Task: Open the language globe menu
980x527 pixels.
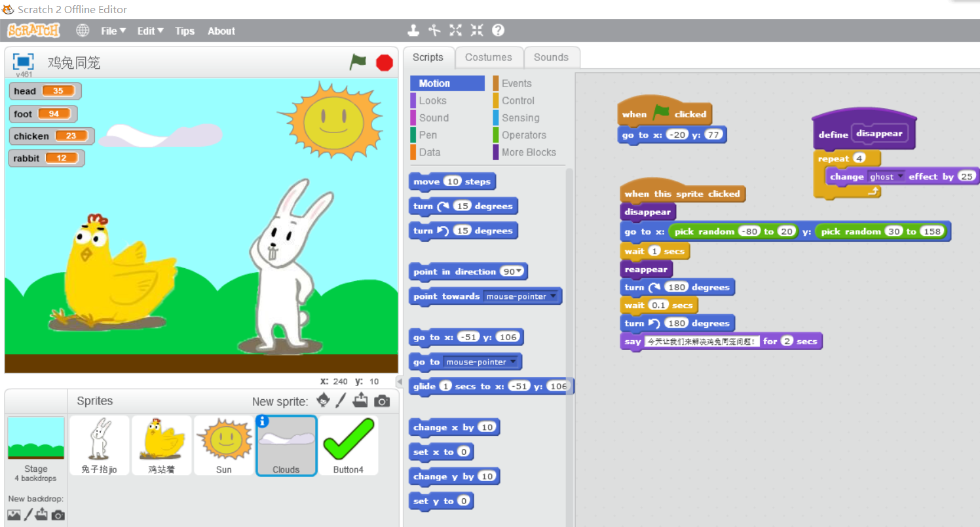Action: (x=83, y=30)
